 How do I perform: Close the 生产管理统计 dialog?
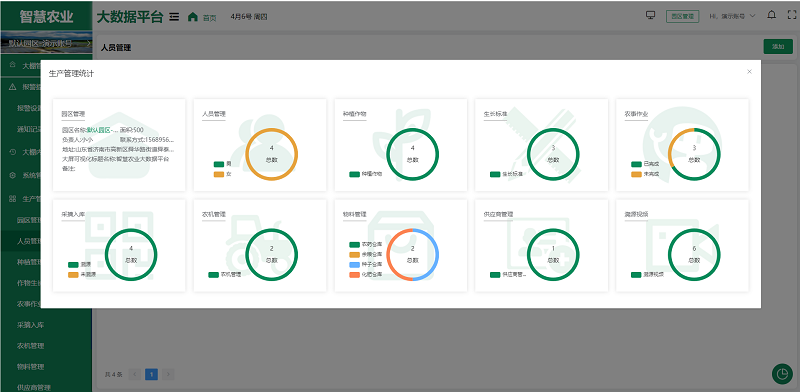coord(749,71)
